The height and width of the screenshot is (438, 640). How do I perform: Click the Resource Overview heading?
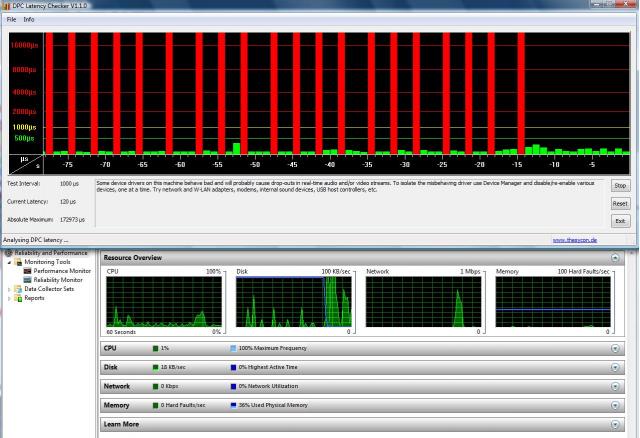click(x=133, y=258)
